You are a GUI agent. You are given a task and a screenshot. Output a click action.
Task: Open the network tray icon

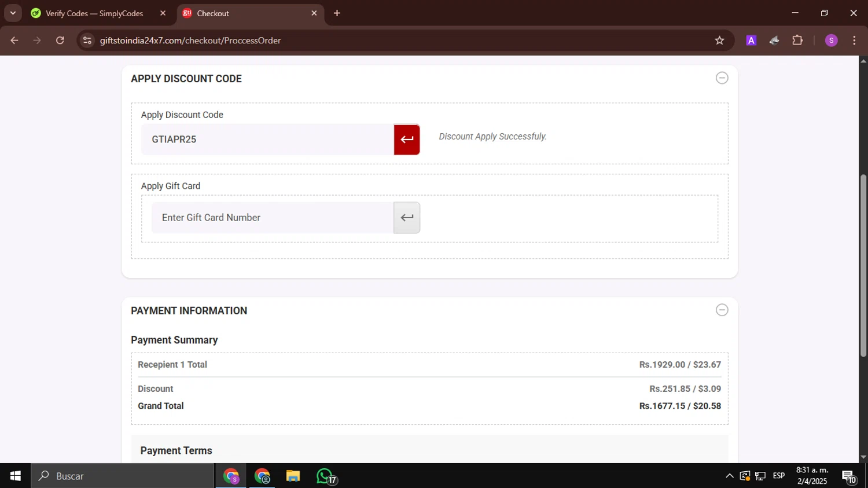pos(760,476)
